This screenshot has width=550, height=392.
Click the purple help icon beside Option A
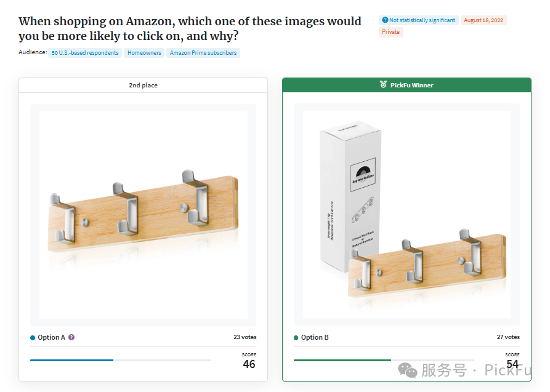[71, 337]
